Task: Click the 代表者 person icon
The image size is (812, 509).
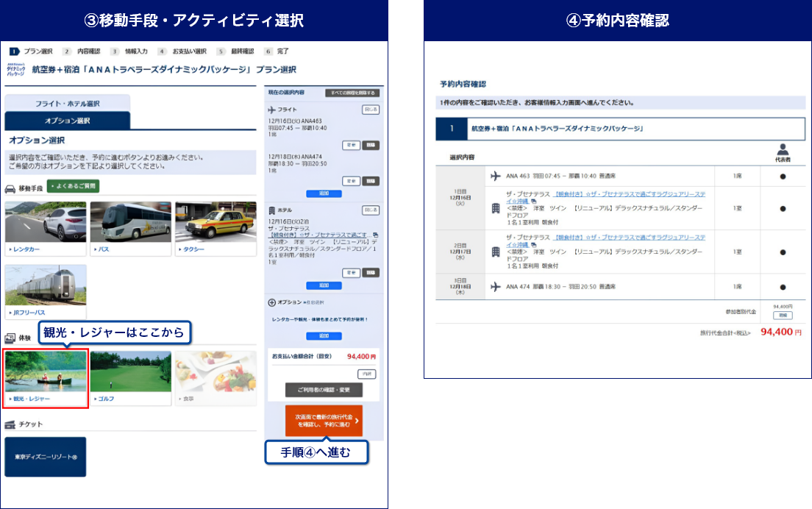Action: tap(783, 148)
